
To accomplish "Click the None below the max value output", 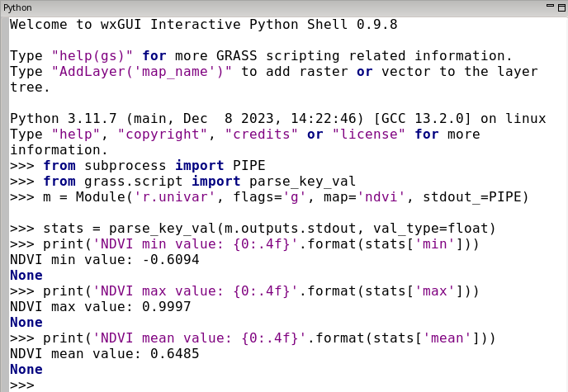I will (26, 323).
